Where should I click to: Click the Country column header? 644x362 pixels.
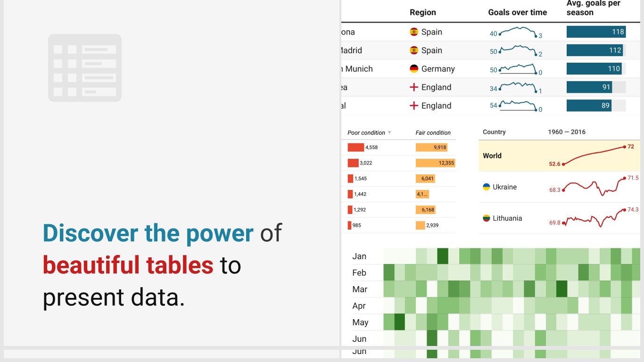494,132
